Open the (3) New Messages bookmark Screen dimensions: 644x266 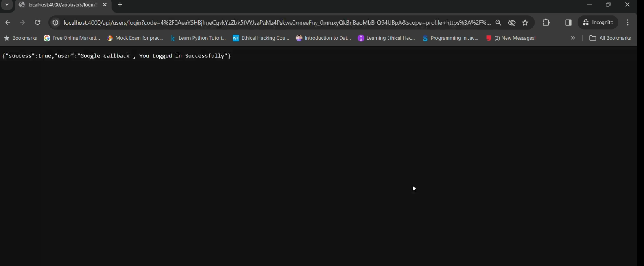tap(511, 38)
